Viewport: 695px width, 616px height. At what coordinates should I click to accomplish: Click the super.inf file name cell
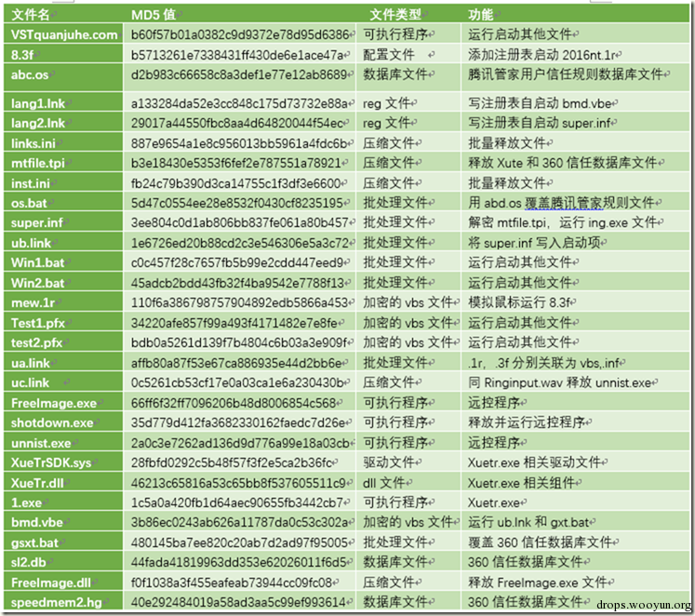[x=63, y=222]
